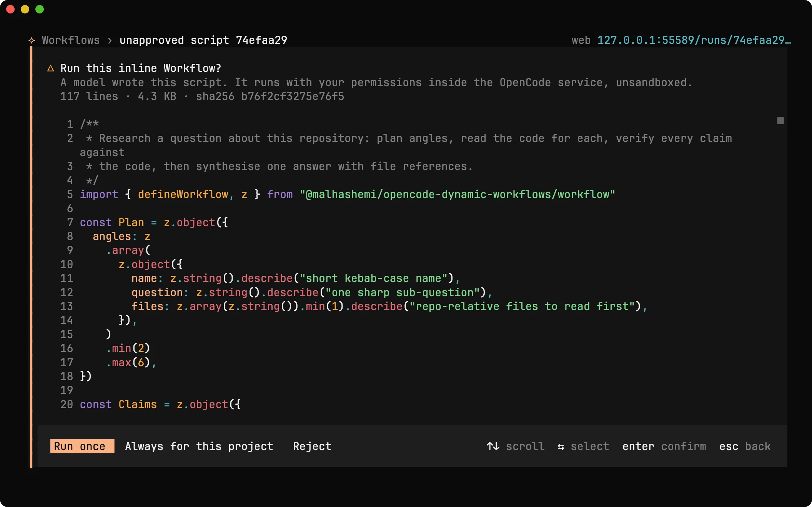Click 'one sharp sub-question' string

pyautogui.click(x=403, y=292)
